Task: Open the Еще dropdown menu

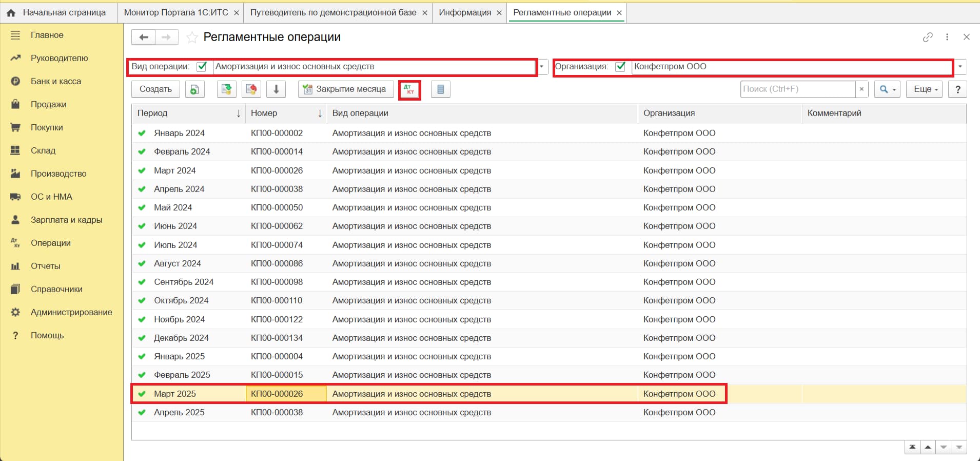Action: tap(924, 89)
